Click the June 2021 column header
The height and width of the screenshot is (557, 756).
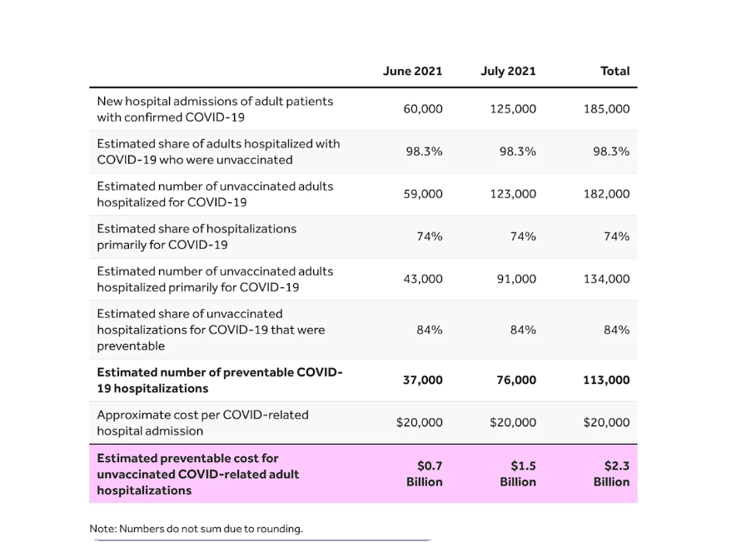pyautogui.click(x=412, y=71)
